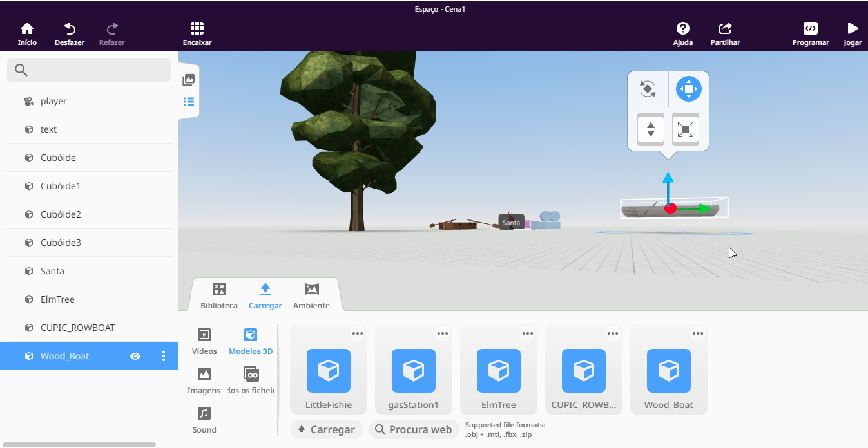Viewport: 868px width, 448px height.
Task: Select the ElmTree model thumbnail
Action: point(499,371)
